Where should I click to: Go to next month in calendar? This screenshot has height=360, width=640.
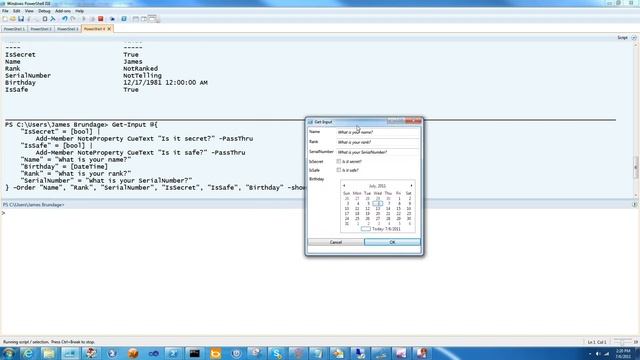pos(411,186)
